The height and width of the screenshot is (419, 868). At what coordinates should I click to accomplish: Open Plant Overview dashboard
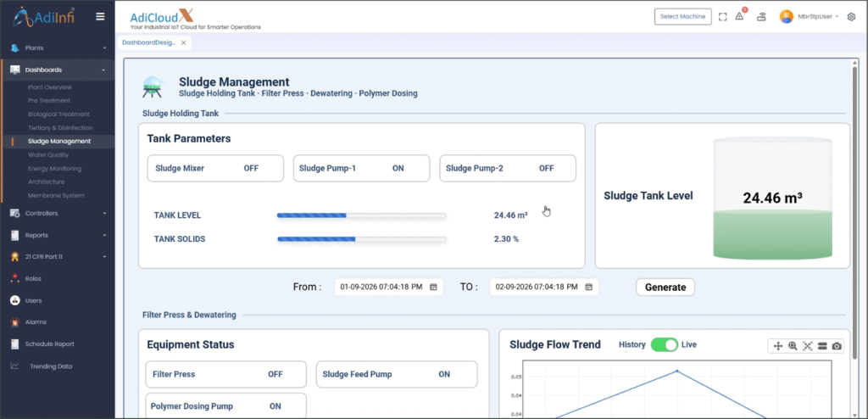coord(50,87)
